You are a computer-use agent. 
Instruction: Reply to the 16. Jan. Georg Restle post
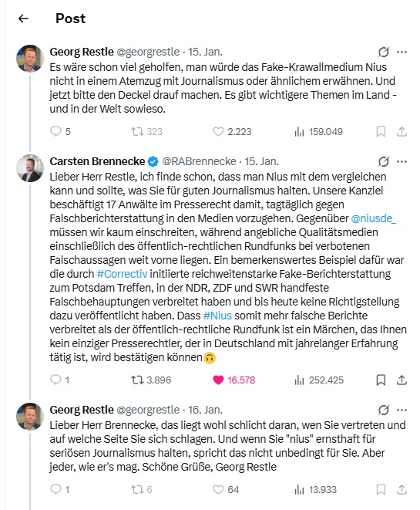pos(60,489)
